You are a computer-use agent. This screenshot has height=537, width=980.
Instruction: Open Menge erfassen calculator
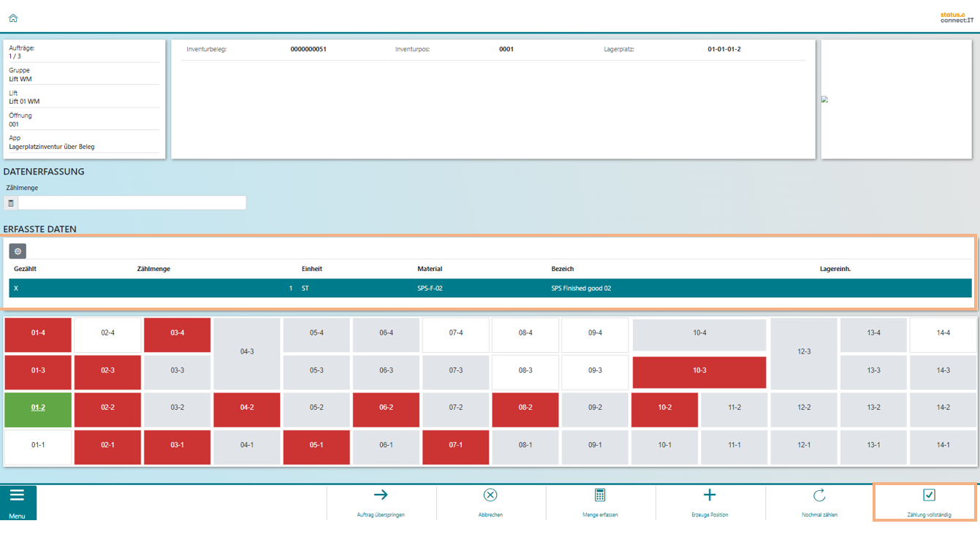click(x=600, y=496)
